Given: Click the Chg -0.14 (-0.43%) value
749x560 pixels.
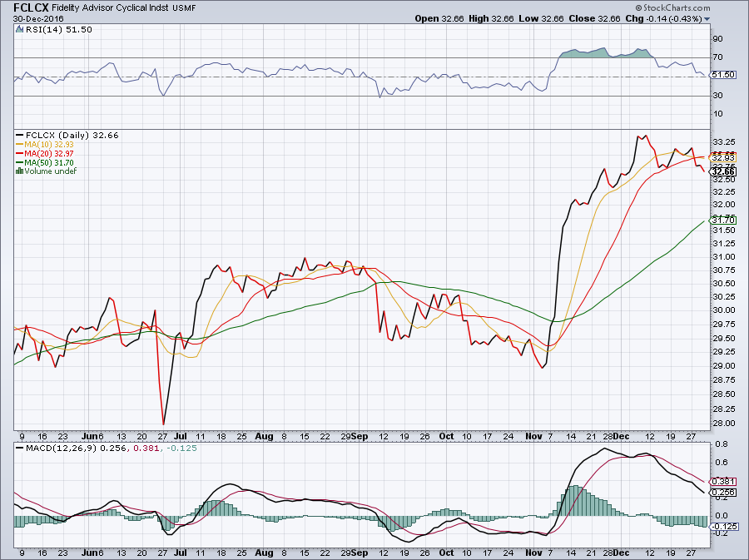Looking at the screenshot, I should [x=663, y=18].
